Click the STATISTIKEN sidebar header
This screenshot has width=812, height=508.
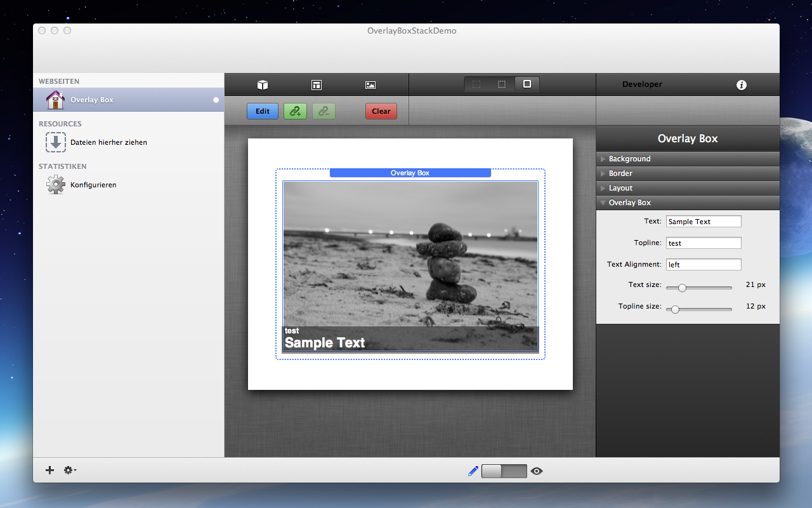(63, 166)
